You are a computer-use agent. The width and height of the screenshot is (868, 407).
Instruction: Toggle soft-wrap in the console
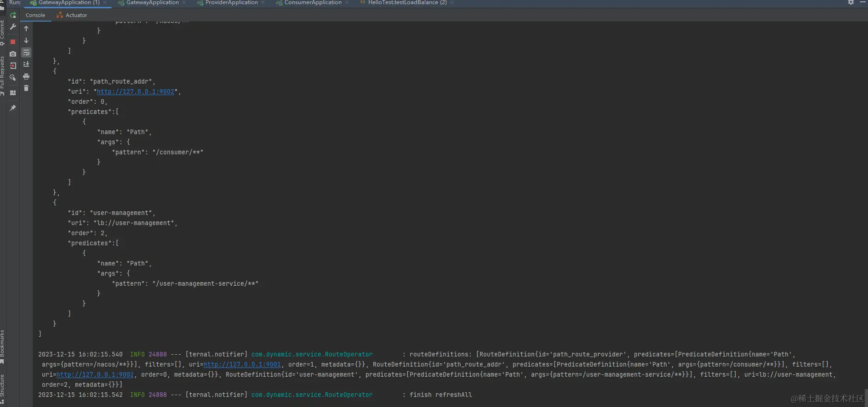(26, 53)
